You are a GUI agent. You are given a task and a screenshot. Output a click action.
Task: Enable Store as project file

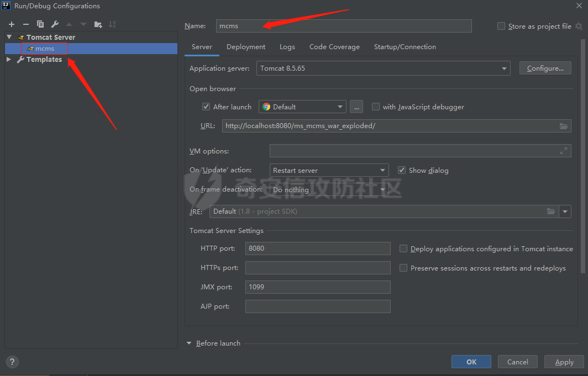click(x=501, y=26)
